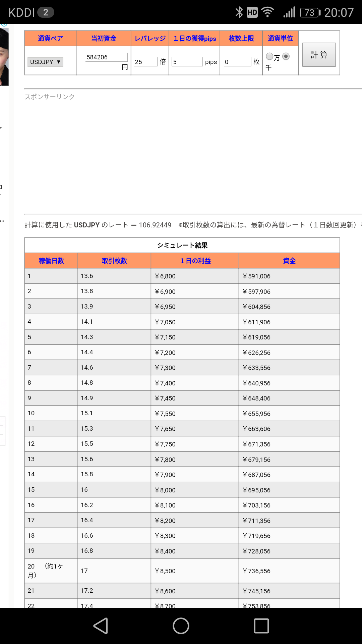The height and width of the screenshot is (644, 362).
Task: Click the ¥626,256 capital cell
Action: (289, 353)
